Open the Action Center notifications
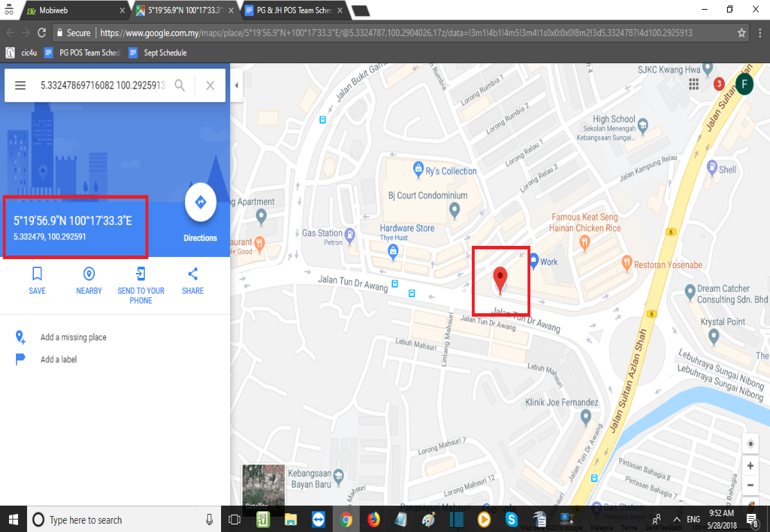Screen dimensions: 770x532 click(x=752, y=520)
